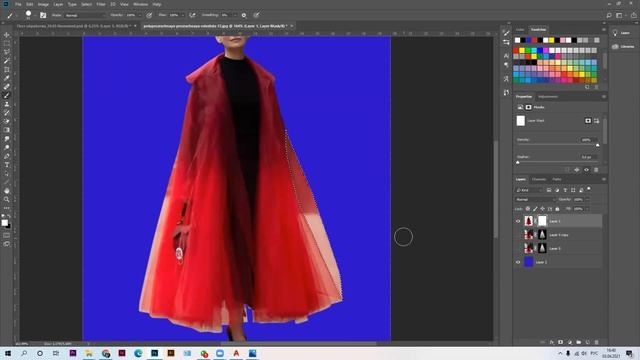Select the Move tool
640x360 pixels.
7,35
